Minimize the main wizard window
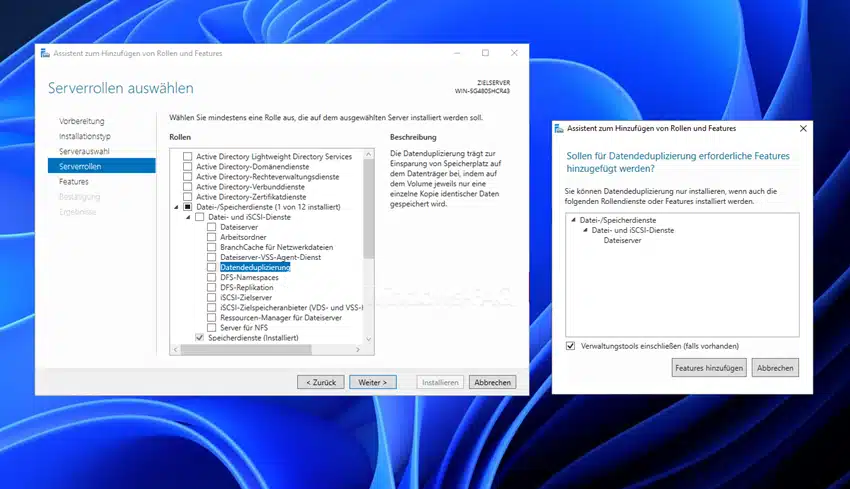 point(457,53)
